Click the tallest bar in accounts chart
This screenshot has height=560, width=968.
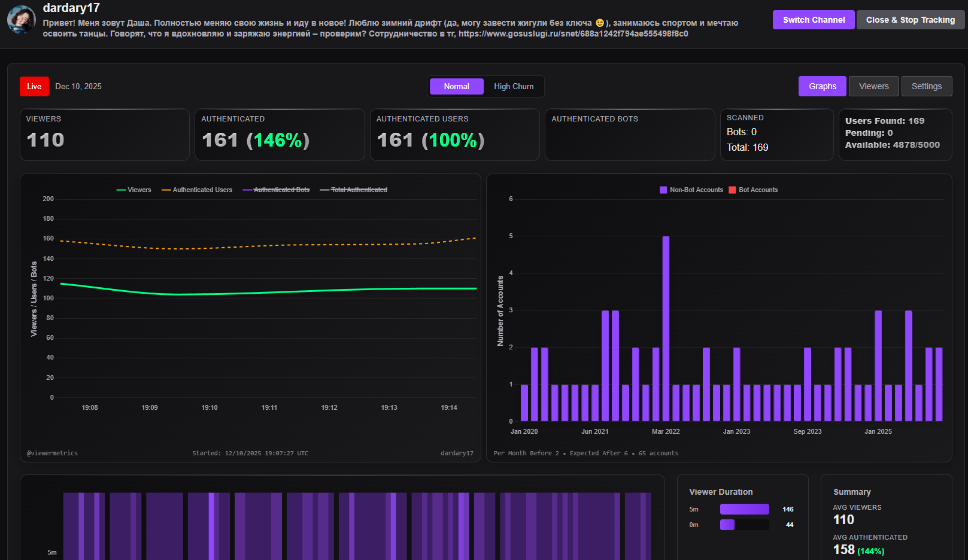point(666,329)
